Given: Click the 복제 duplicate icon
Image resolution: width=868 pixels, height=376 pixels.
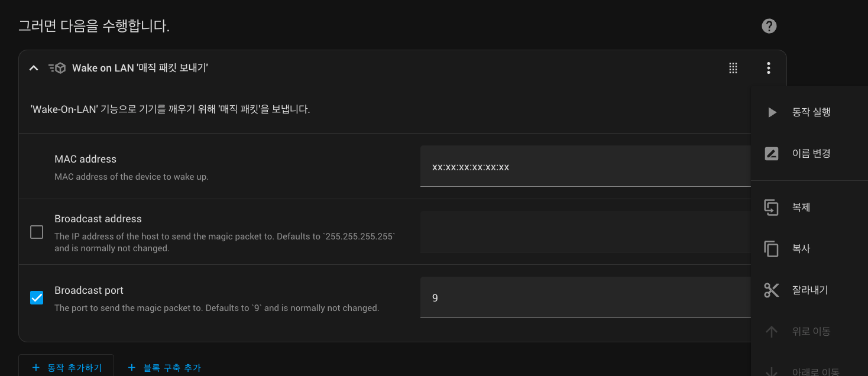Looking at the screenshot, I should (772, 208).
